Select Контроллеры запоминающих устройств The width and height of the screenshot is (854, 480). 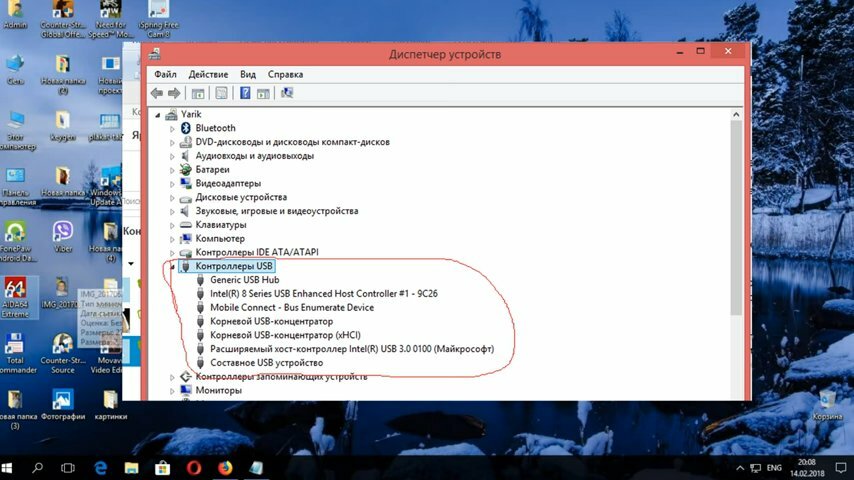(281, 376)
